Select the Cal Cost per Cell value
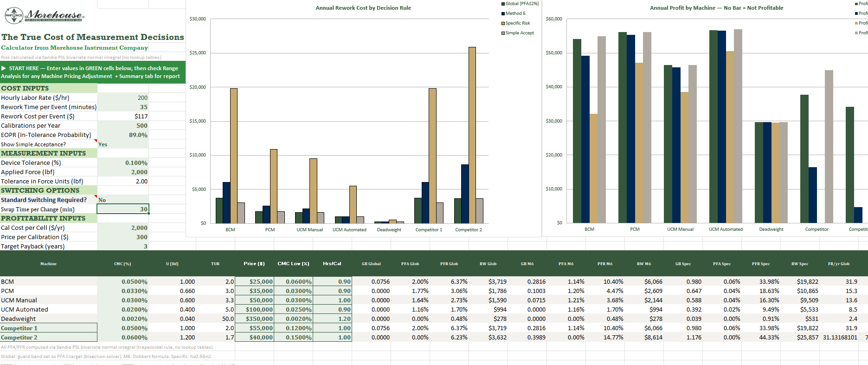This screenshot has width=868, height=365. point(123,228)
